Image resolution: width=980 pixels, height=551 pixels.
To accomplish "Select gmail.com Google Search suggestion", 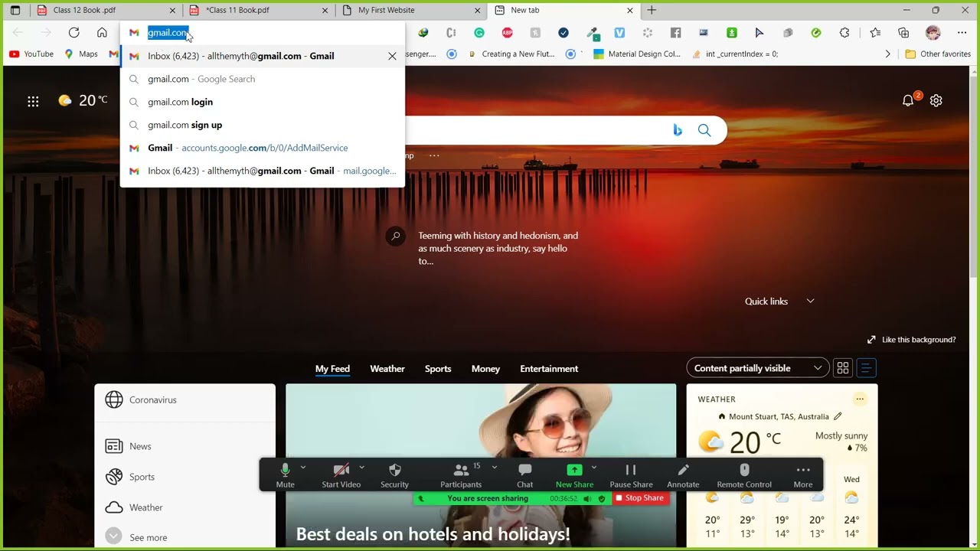I will pyautogui.click(x=263, y=79).
